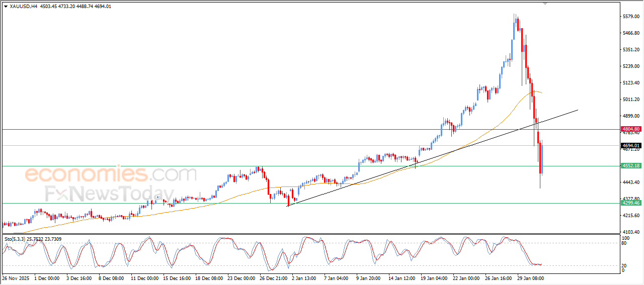Click the 14 Jan 12:00 time label
This screenshot has width=644, height=285.
(x=401, y=277)
